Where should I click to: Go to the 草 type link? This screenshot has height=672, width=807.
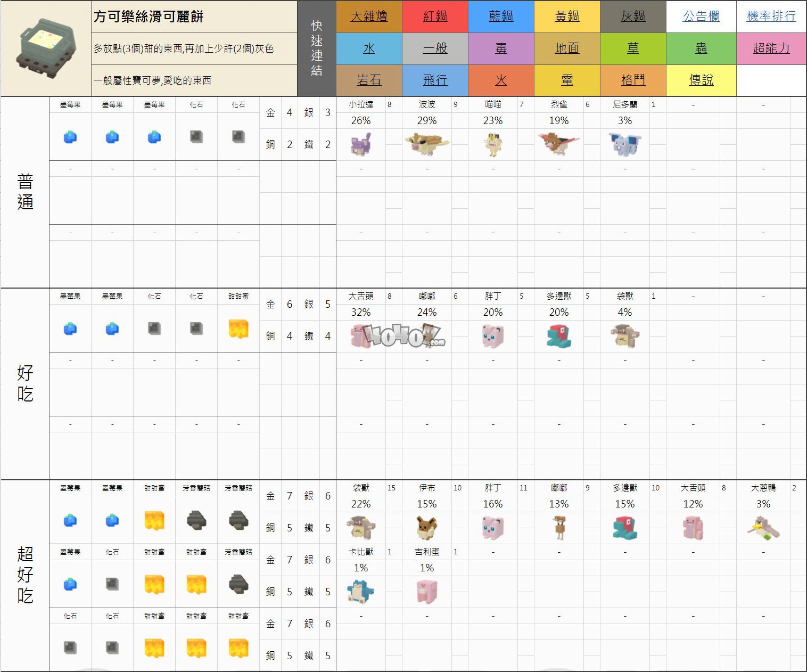[633, 48]
